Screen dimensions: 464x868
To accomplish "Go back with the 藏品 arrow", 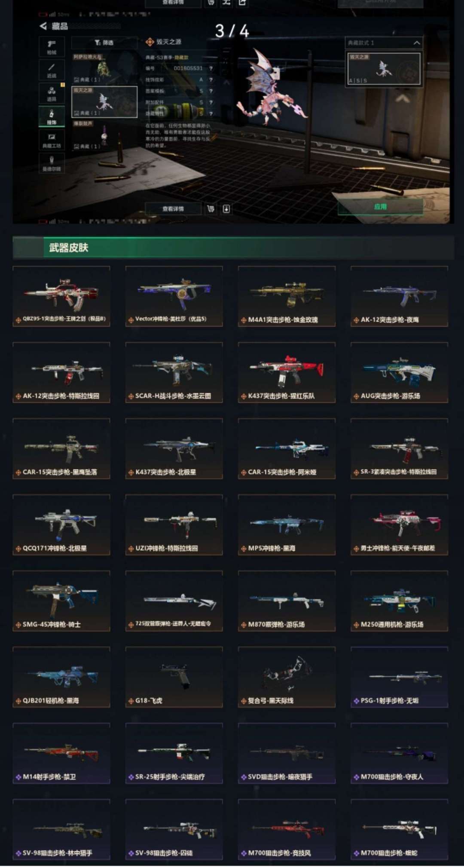I will pyautogui.click(x=43, y=26).
